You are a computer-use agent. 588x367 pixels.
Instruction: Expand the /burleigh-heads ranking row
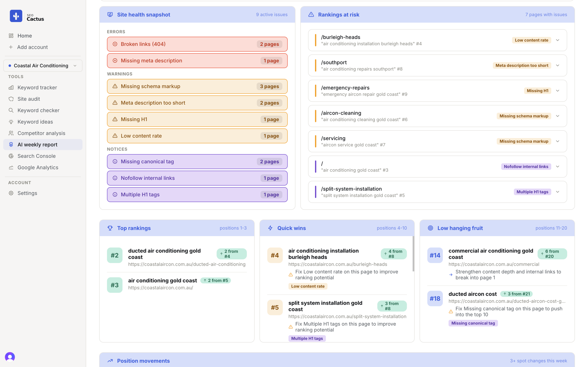pyautogui.click(x=558, y=40)
